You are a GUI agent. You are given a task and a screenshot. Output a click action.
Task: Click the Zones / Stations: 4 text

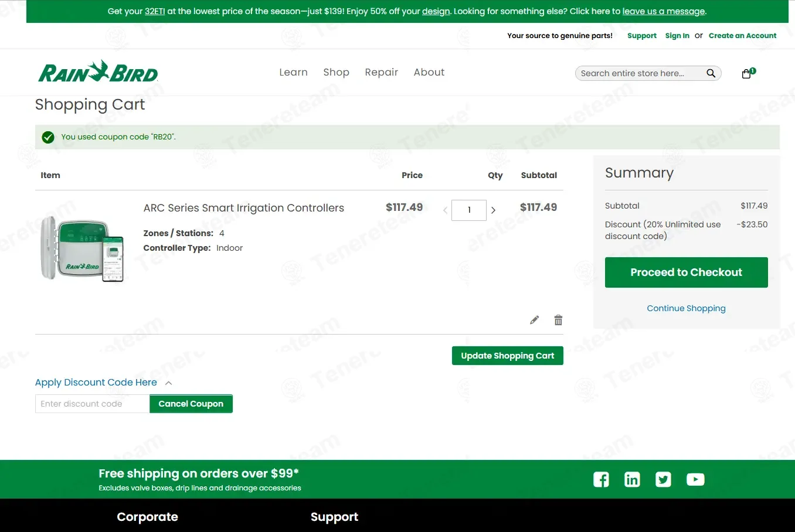click(x=184, y=233)
